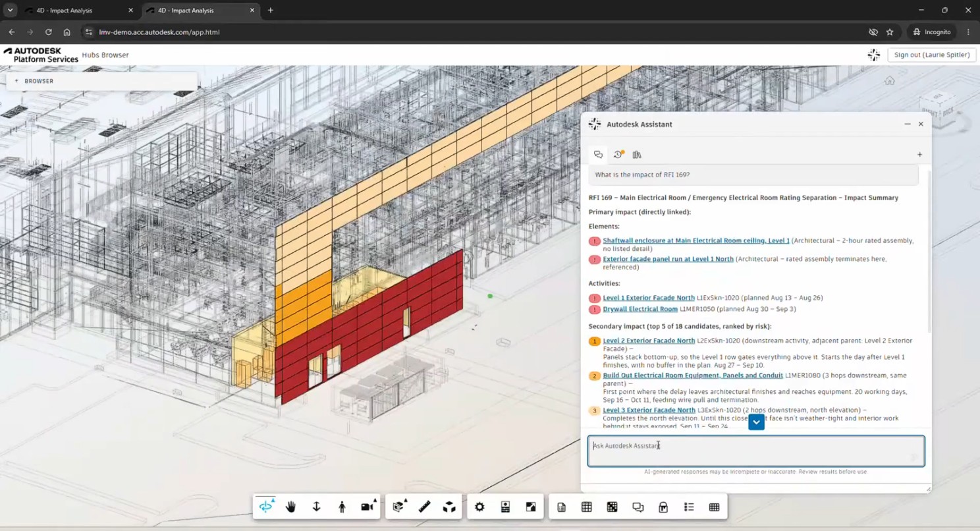This screenshot has height=531, width=980.
Task: Click the grid table icon after the sheet icon
Action: click(x=587, y=507)
